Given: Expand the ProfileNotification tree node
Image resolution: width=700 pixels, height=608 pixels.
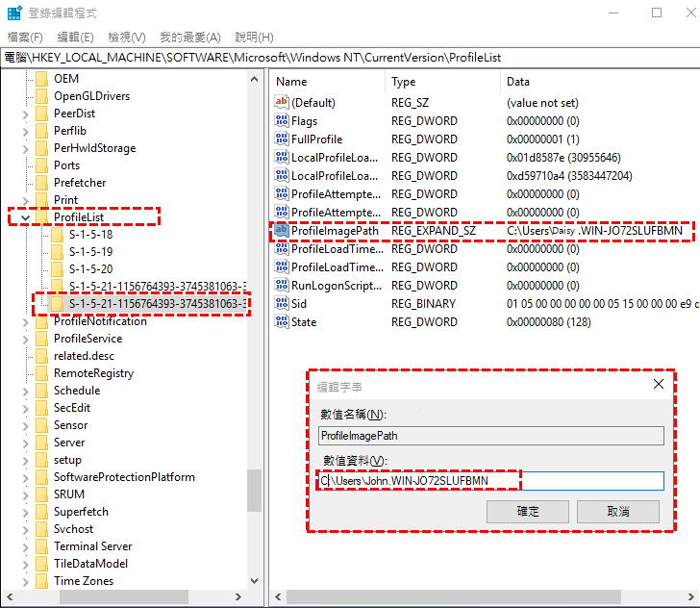Looking at the screenshot, I should pyautogui.click(x=25, y=322).
